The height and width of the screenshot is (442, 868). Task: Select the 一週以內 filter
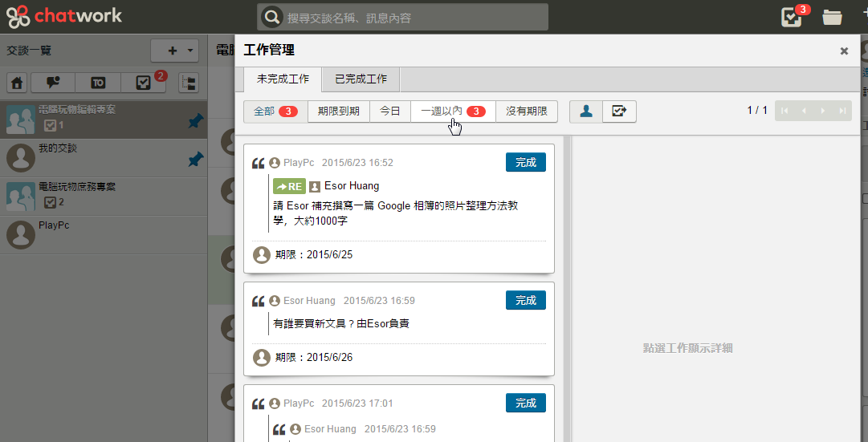pos(453,112)
